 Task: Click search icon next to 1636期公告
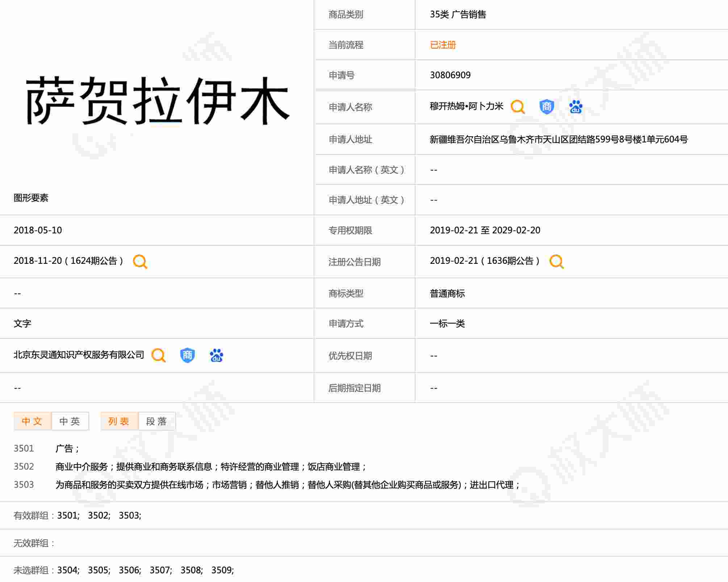556,261
